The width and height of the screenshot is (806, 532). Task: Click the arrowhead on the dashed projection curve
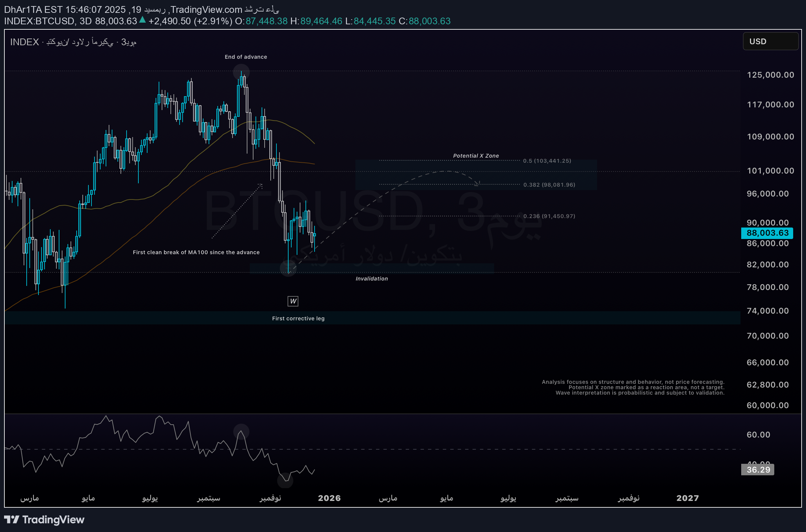tap(478, 184)
